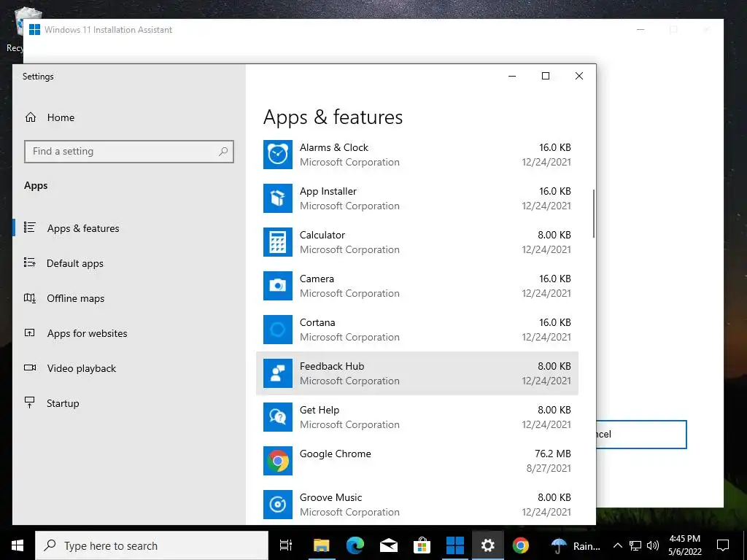Viewport: 747px width, 560px height.
Task: Click the Offline maps sidebar icon
Action: click(x=29, y=298)
